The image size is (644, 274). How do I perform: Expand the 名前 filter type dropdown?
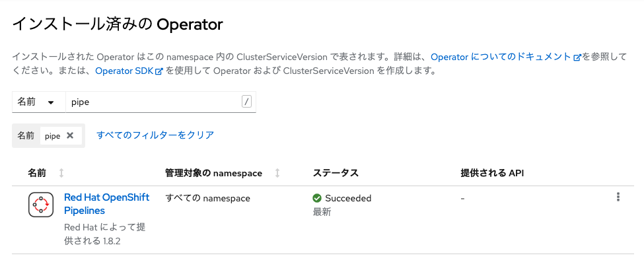[38, 102]
